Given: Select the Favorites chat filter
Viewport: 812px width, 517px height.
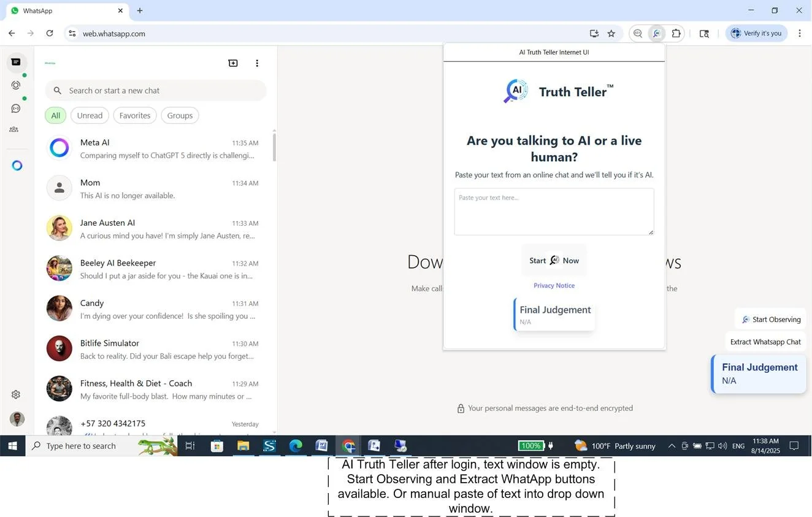Looking at the screenshot, I should (x=135, y=115).
